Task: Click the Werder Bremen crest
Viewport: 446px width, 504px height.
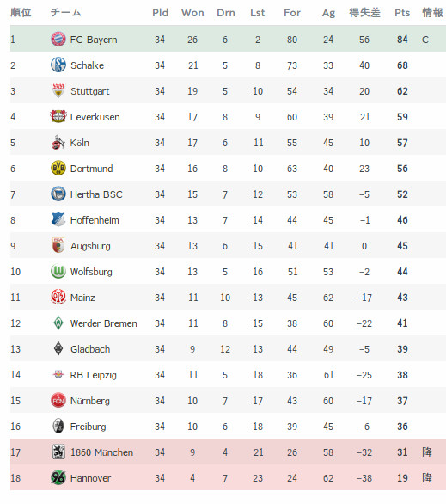Action: coord(58,323)
